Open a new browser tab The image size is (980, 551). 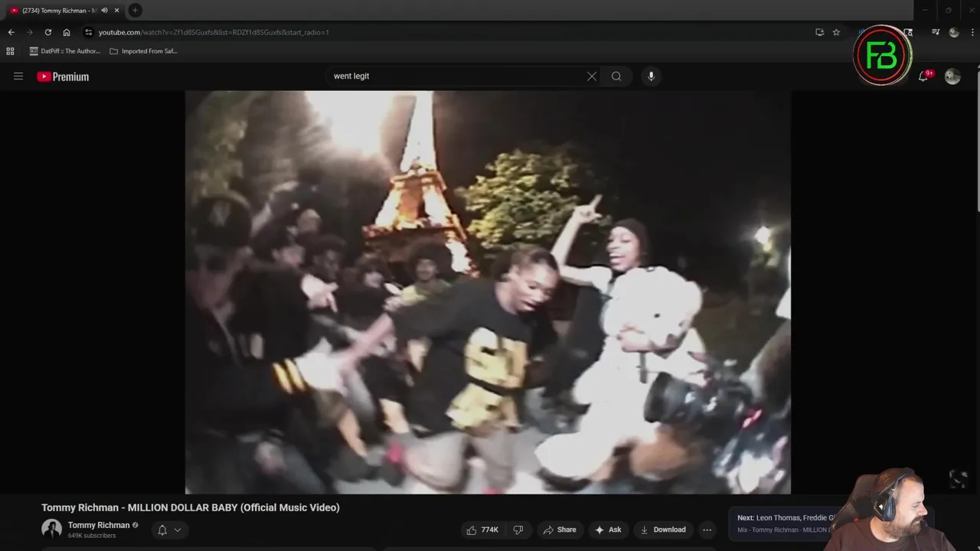pyautogui.click(x=135, y=10)
